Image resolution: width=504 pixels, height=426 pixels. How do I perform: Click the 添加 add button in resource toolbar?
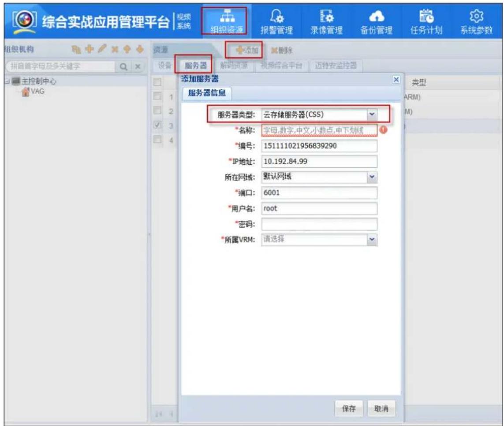coord(246,50)
